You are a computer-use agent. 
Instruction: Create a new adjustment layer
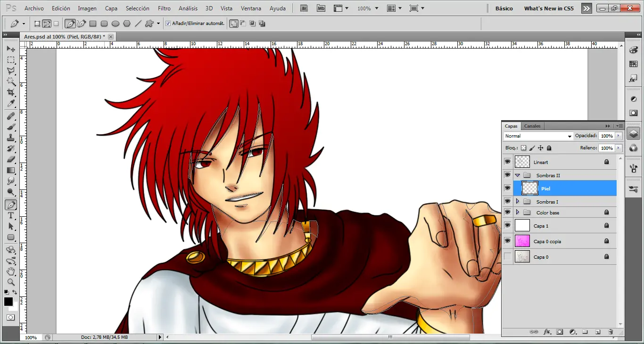pyautogui.click(x=572, y=332)
